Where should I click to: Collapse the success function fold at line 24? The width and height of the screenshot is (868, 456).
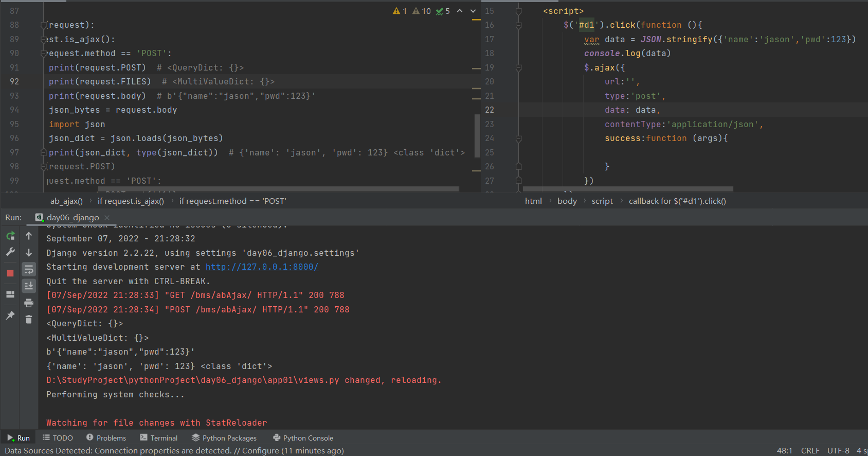(518, 138)
